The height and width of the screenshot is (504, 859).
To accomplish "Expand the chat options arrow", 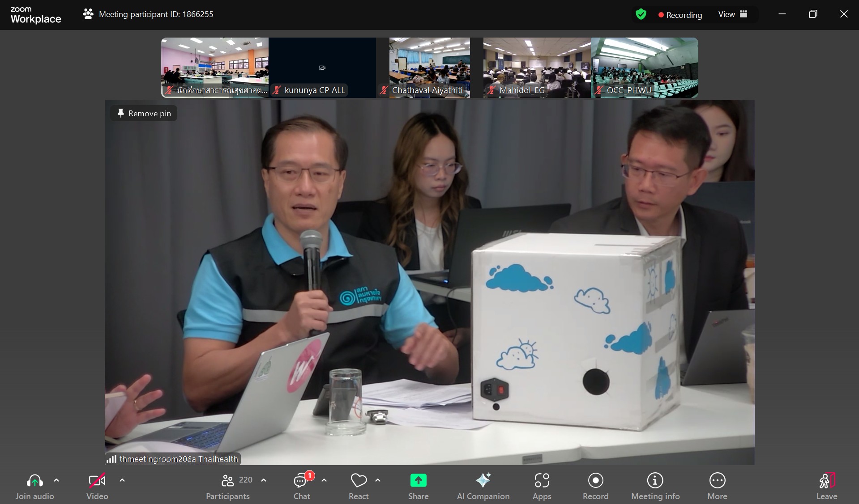I will (324, 480).
